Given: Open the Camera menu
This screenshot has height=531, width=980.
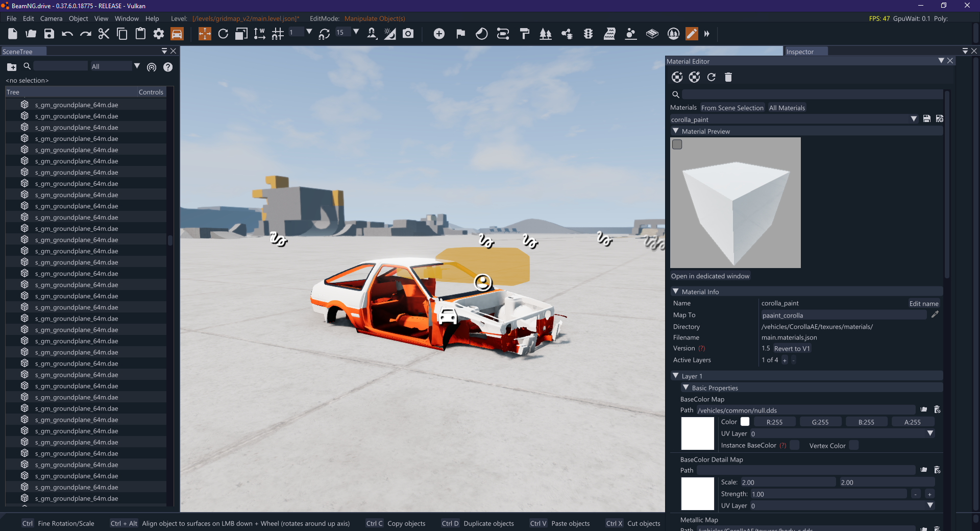Looking at the screenshot, I should click(x=51, y=18).
